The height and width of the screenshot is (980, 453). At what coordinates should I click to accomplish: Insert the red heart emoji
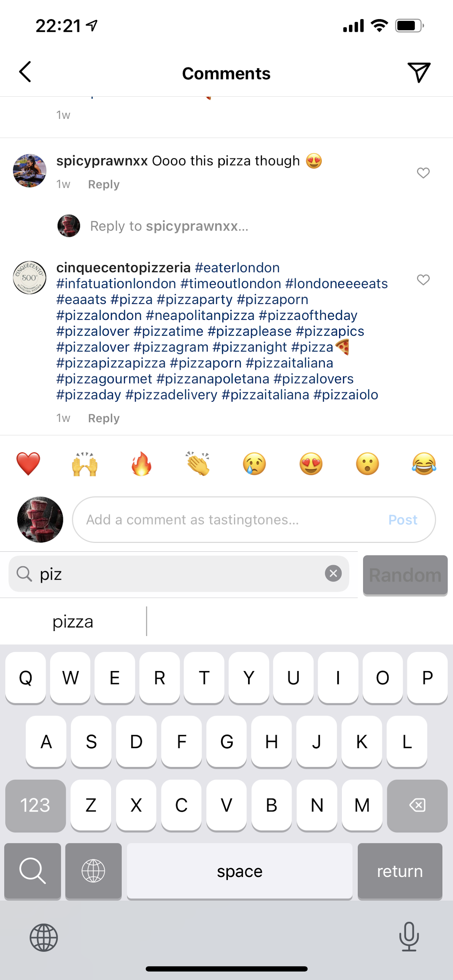tap(28, 464)
